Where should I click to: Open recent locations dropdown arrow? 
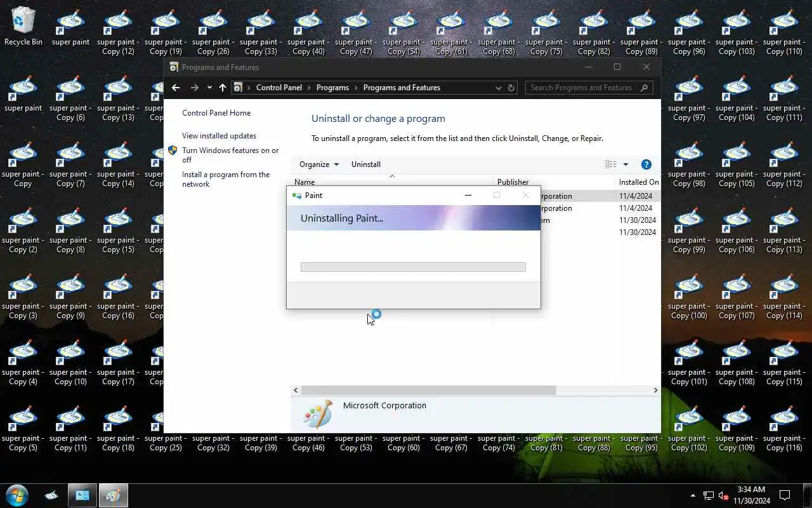pos(209,88)
